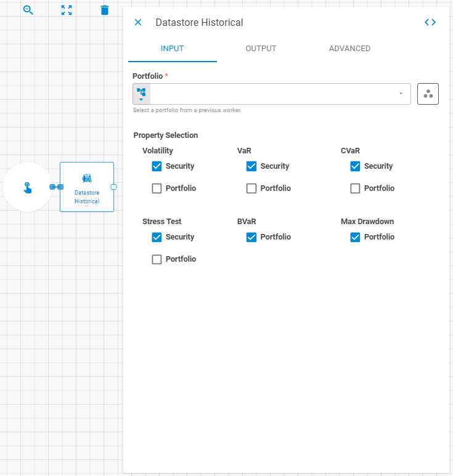Expand the portfolio source type selector icon
Screen dimensions: 453x476
click(141, 94)
